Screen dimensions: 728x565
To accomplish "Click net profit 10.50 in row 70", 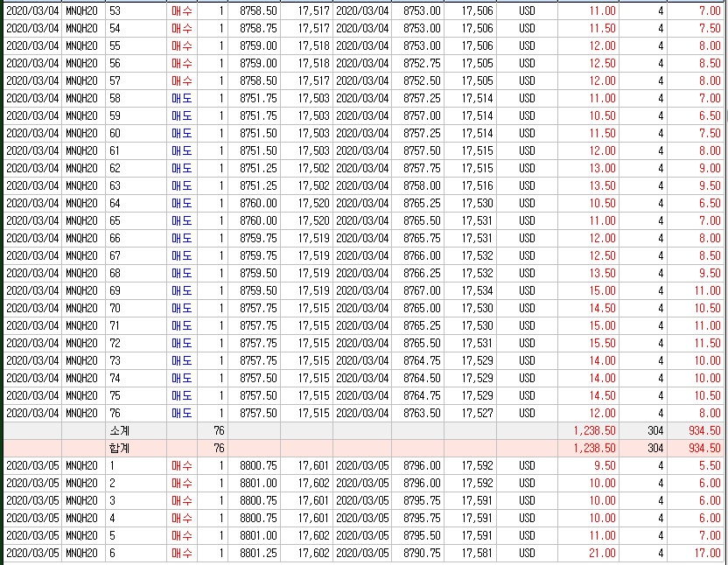I will click(x=707, y=308).
